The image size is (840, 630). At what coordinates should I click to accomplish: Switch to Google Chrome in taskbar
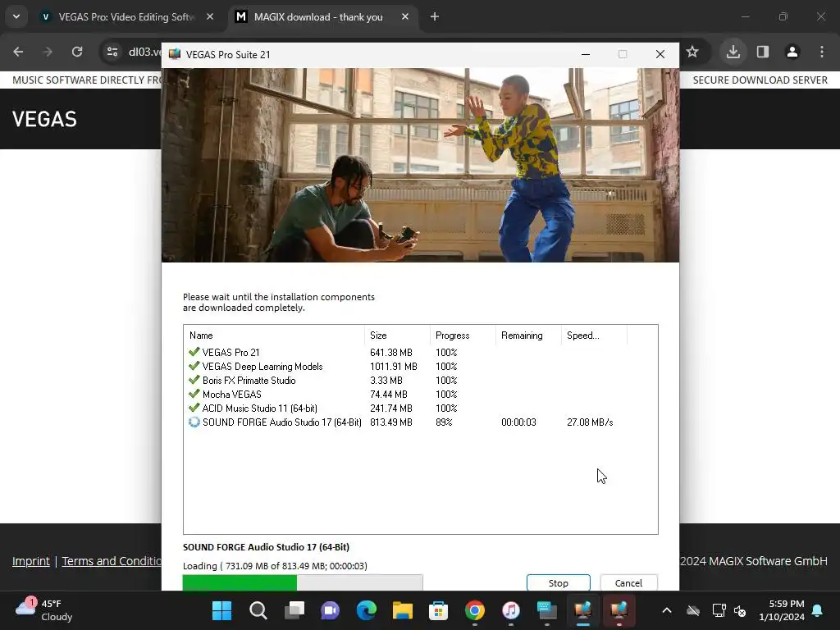click(x=475, y=610)
